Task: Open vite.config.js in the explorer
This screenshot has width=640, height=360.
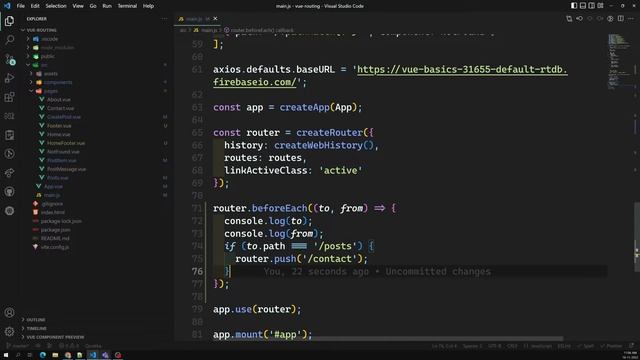Action: pyautogui.click(x=55, y=247)
